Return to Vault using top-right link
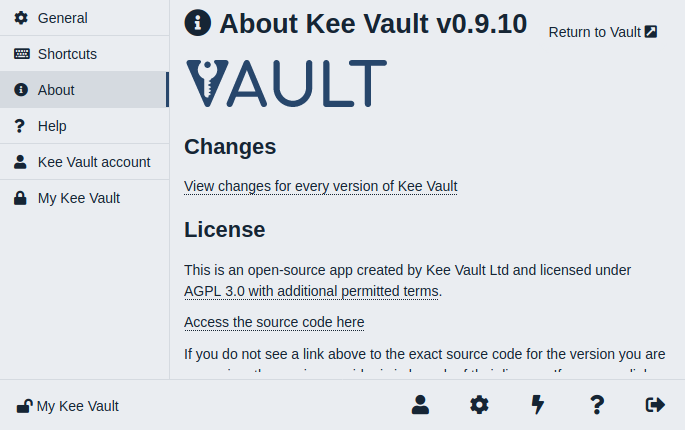Screen dimensions: 685x430 pyautogui.click(x=603, y=32)
